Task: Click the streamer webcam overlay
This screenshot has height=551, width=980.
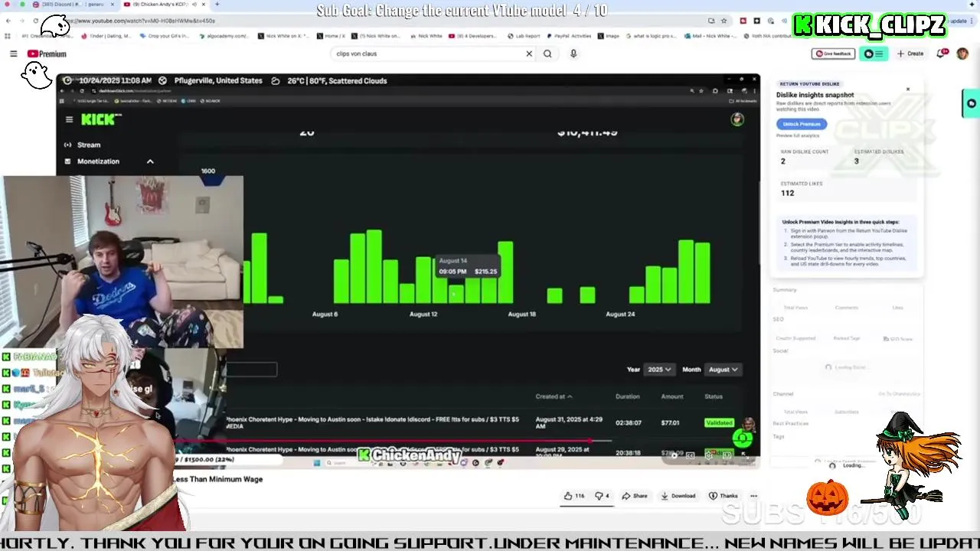Action: 121,262
